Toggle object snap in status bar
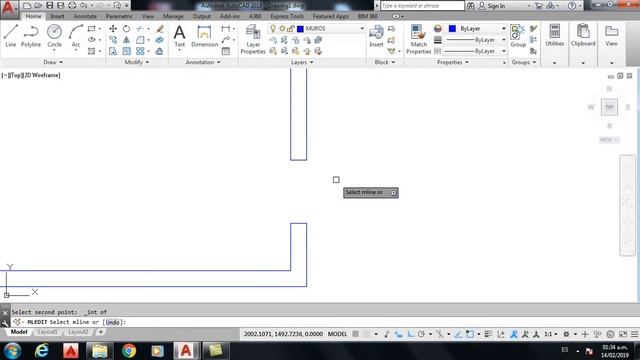 click(x=470, y=334)
